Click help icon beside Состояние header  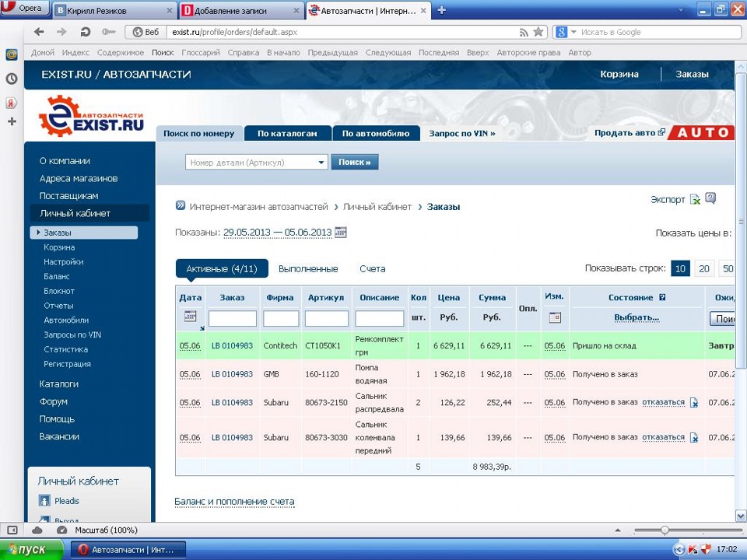pos(662,297)
